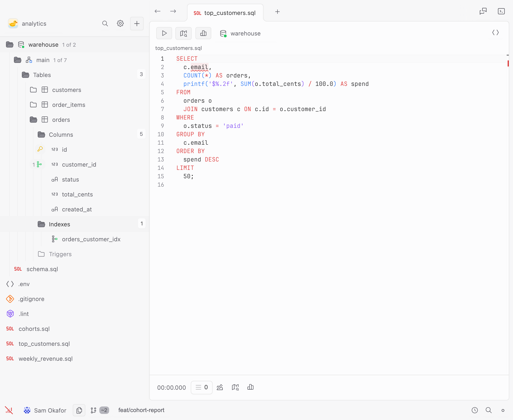
Task: Switch to top_customers.sql tab
Action: [225, 13]
